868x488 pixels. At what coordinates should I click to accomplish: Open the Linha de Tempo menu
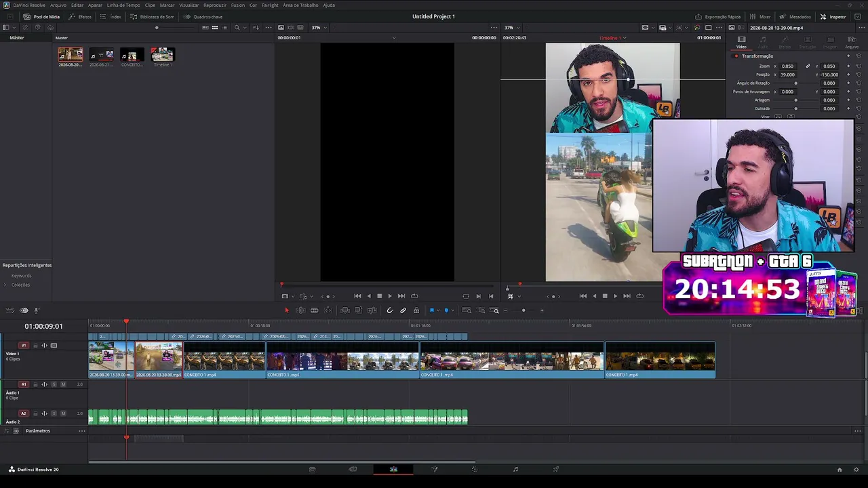123,5
